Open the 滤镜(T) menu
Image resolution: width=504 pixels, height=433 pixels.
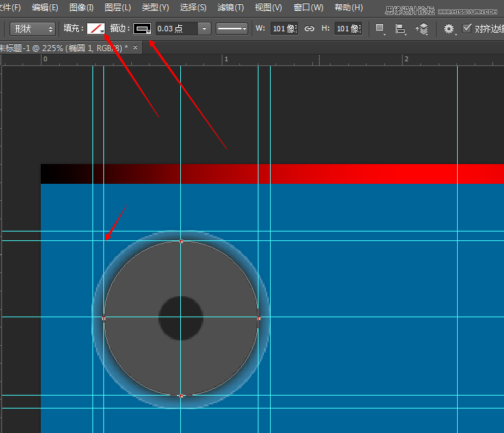(231, 7)
